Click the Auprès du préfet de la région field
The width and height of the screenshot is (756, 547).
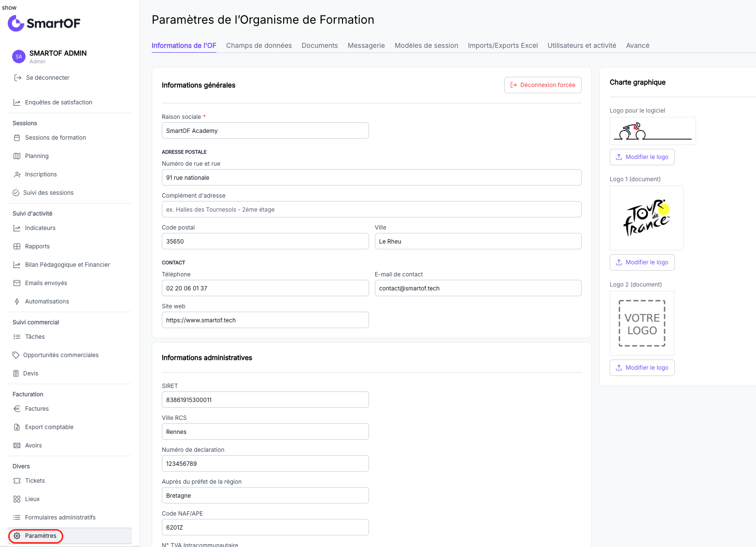265,495
